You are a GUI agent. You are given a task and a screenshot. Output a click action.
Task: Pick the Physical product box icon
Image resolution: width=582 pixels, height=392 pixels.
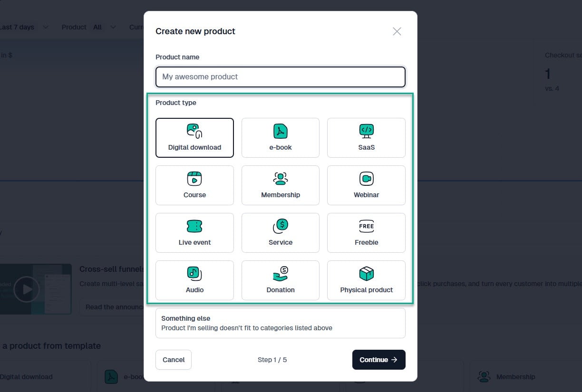[366, 274]
